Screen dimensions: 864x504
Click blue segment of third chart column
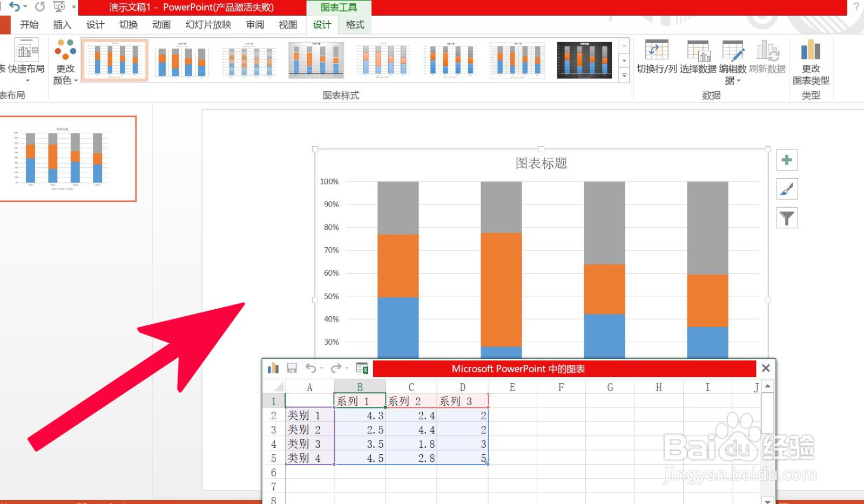[x=604, y=336]
